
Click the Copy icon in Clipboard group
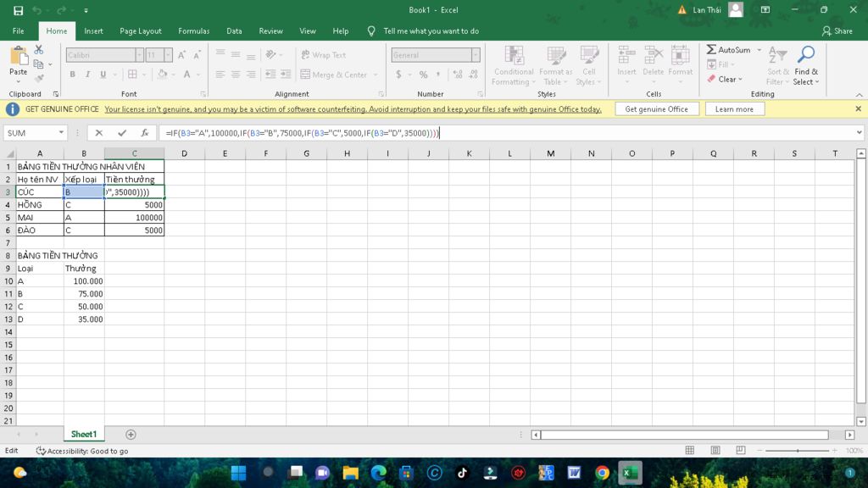pyautogui.click(x=39, y=64)
